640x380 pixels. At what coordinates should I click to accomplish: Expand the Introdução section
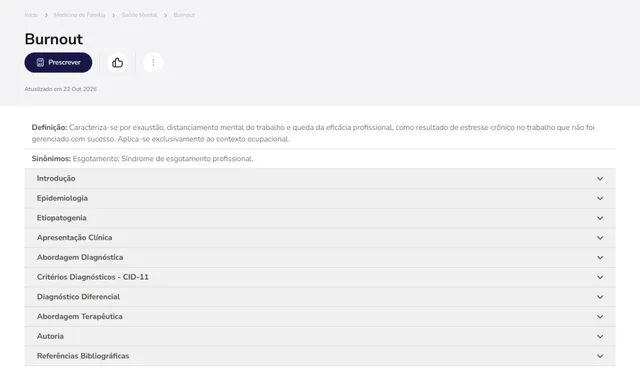click(x=320, y=178)
